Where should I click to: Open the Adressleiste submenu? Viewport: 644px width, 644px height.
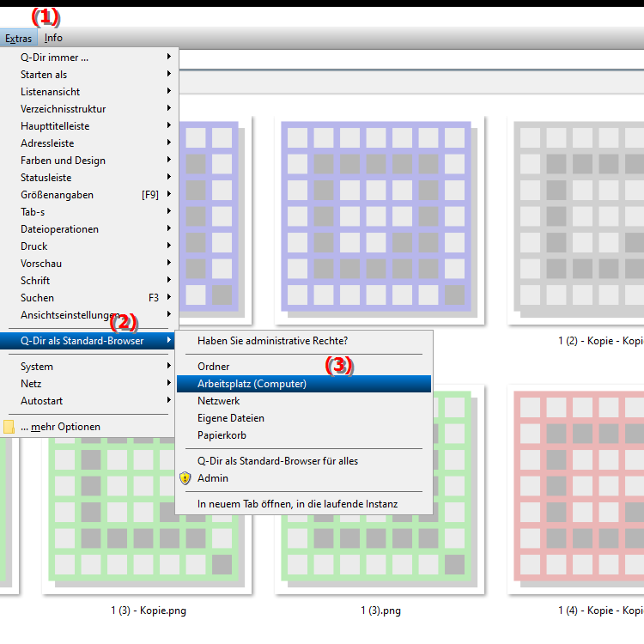tap(89, 143)
